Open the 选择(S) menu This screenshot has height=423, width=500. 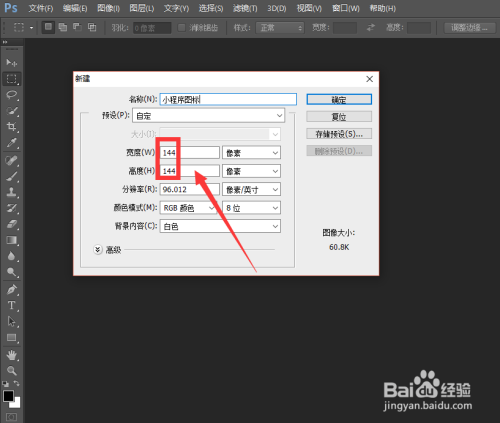[x=211, y=8]
